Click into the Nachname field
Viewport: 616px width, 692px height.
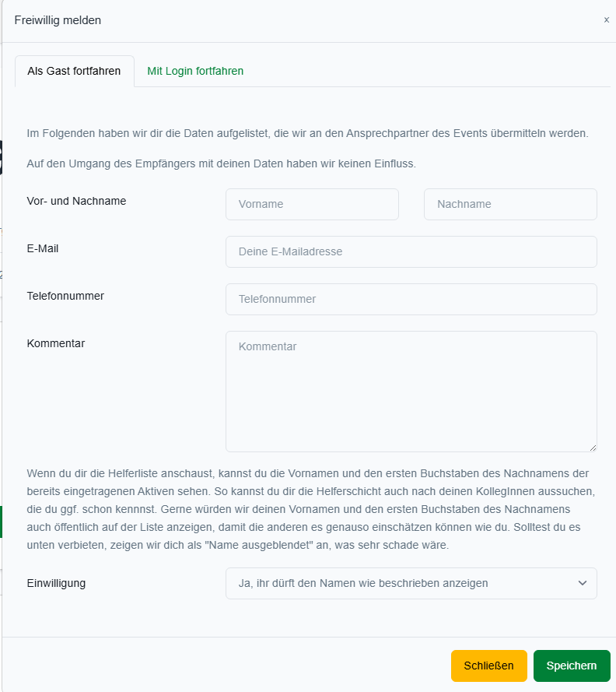[510, 204]
